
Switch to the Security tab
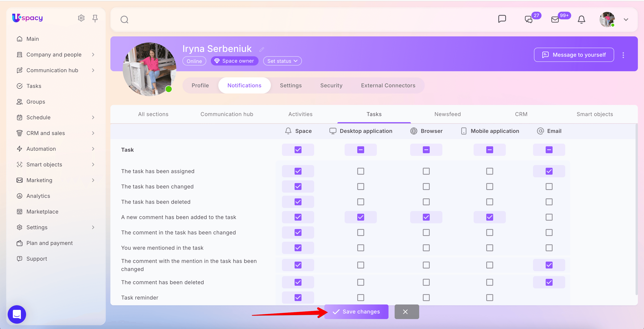coord(331,85)
